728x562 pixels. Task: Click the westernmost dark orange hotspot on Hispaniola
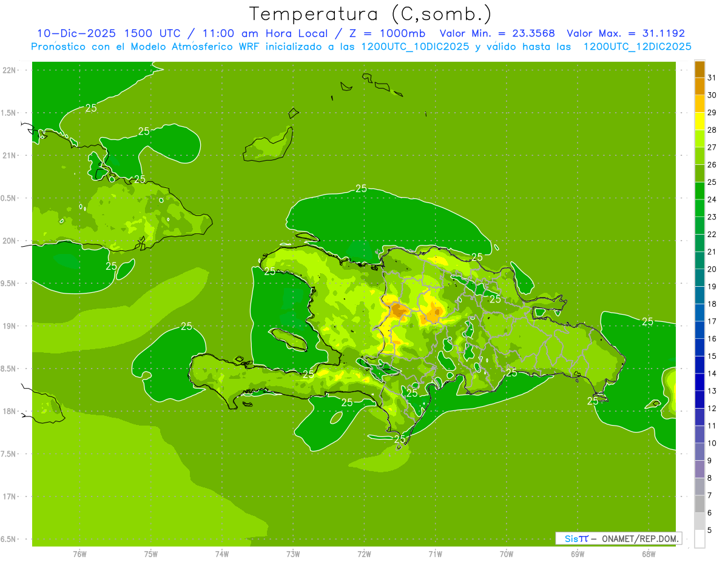(399, 310)
